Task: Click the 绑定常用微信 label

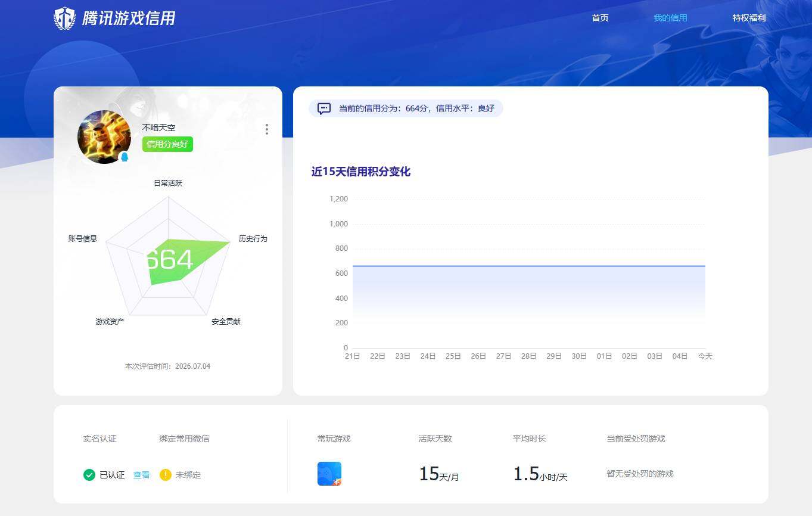Action: [184, 439]
